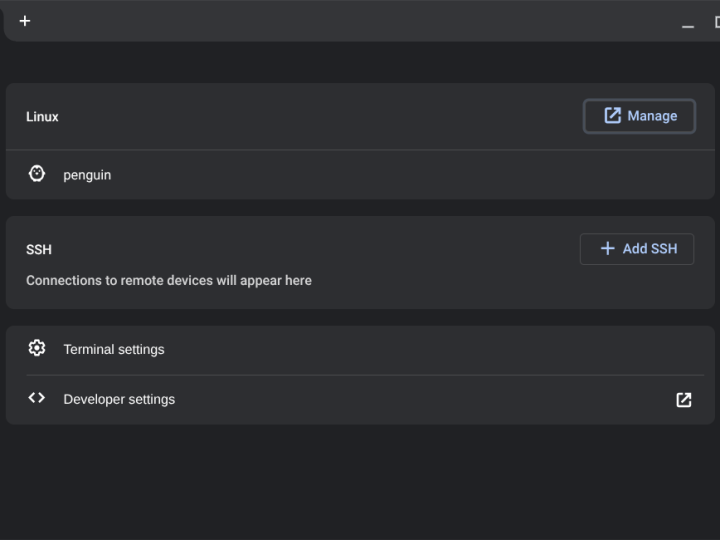This screenshot has width=720, height=540.
Task: Click the Linux section heading
Action: (x=42, y=117)
